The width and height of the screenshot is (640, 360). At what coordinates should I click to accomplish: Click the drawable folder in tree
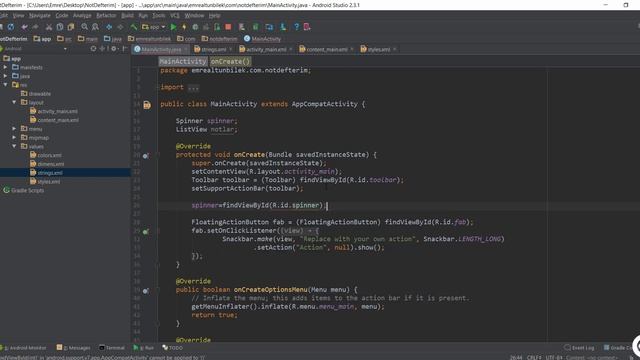[x=36, y=93]
